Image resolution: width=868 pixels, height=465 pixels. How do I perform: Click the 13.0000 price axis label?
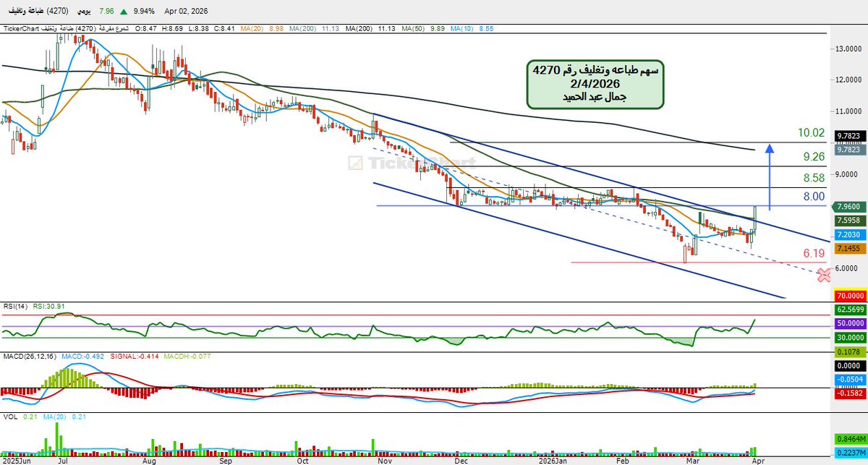(849, 49)
